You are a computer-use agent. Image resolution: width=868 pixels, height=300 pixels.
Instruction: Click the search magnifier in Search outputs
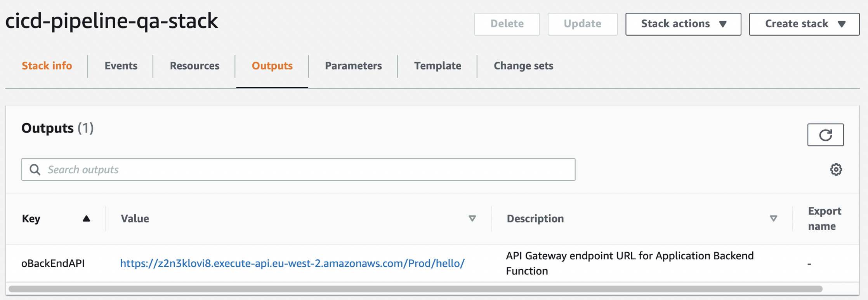(x=35, y=169)
